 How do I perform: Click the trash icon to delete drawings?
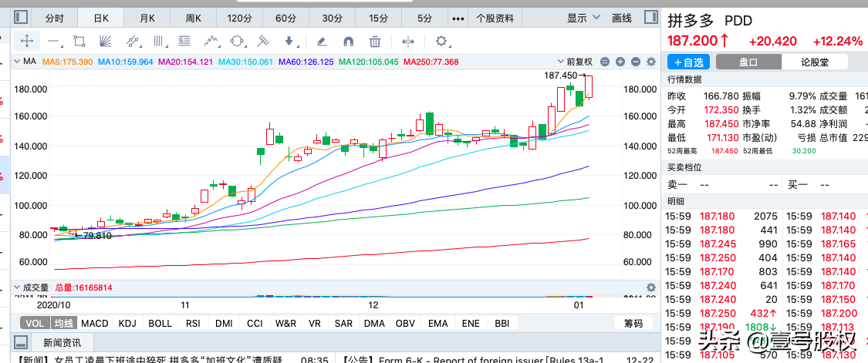coord(375,41)
